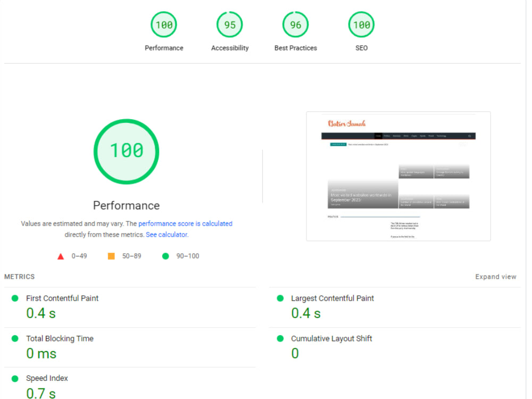Click the METRICS section heading
The width and height of the screenshot is (532, 399).
pyautogui.click(x=19, y=277)
